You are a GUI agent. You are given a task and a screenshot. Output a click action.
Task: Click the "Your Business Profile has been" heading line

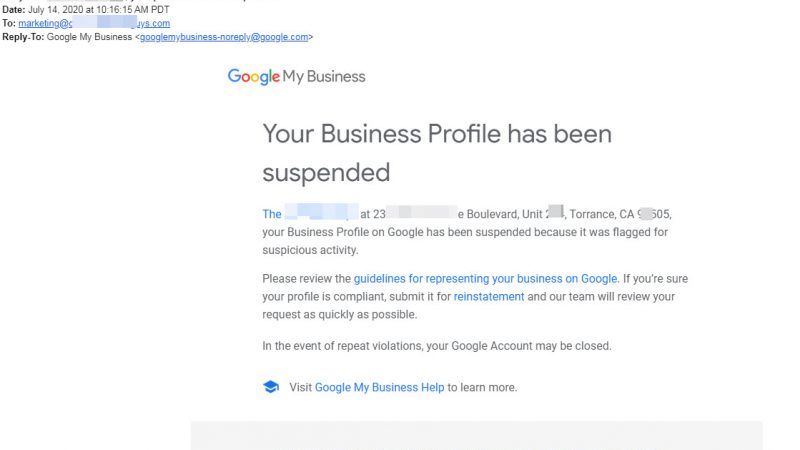436,134
